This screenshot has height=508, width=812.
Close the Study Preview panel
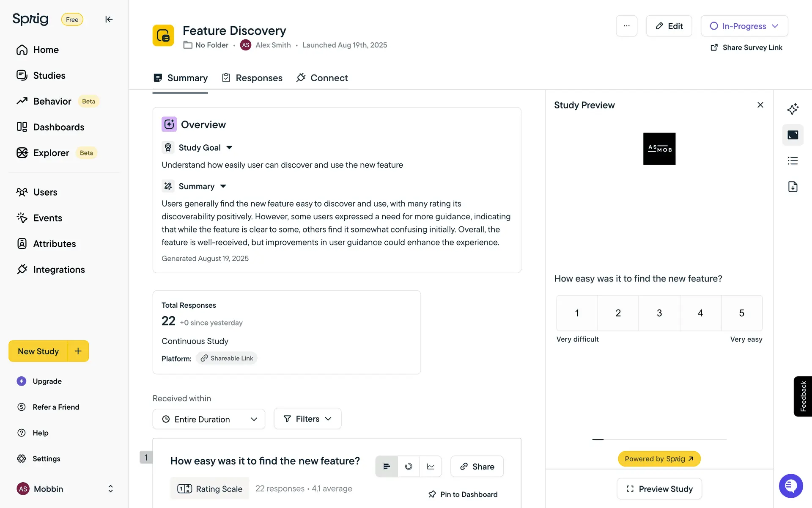coord(760,105)
